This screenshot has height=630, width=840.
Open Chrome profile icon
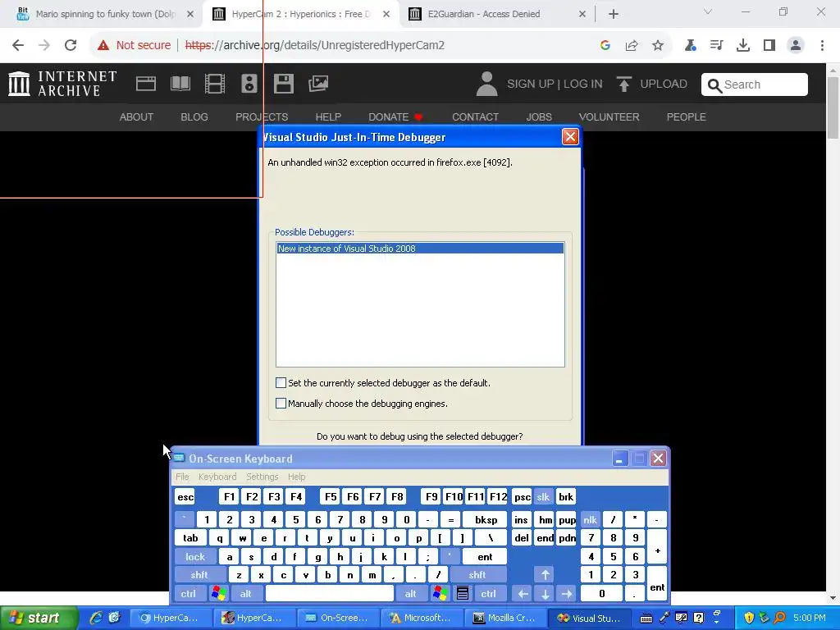(x=796, y=45)
